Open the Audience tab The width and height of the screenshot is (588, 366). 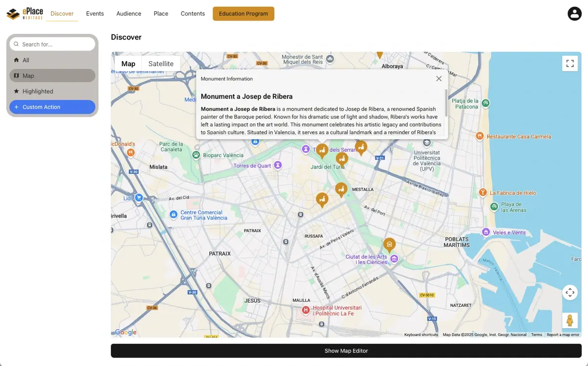click(129, 14)
